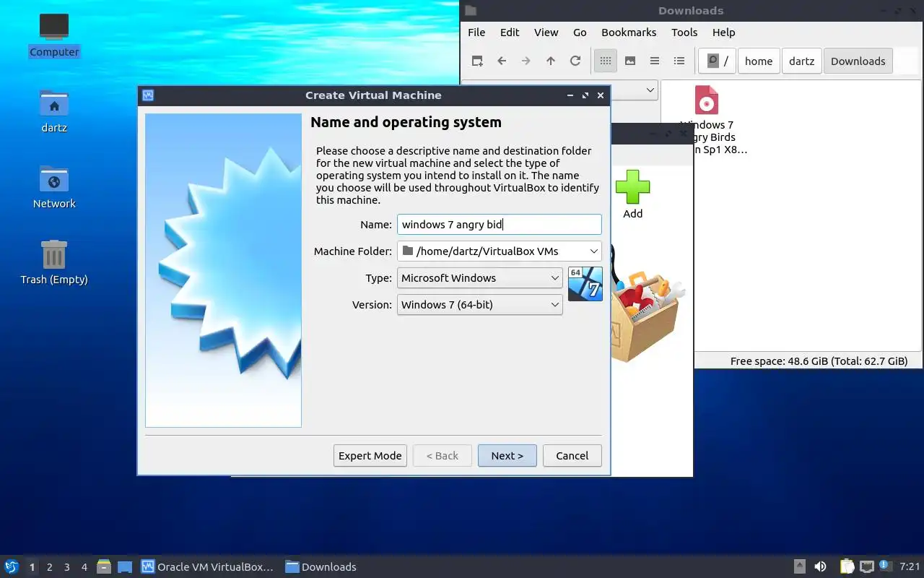Cancel the Create Virtual Machine wizard

point(572,455)
